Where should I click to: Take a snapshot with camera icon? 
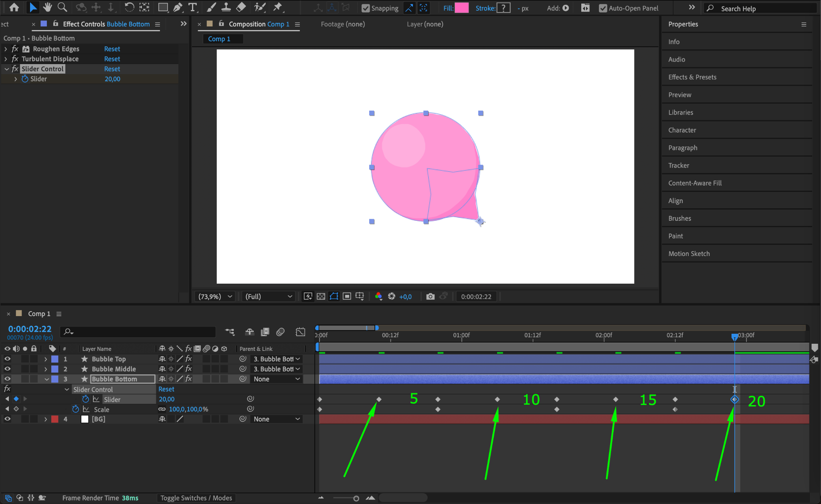click(430, 296)
